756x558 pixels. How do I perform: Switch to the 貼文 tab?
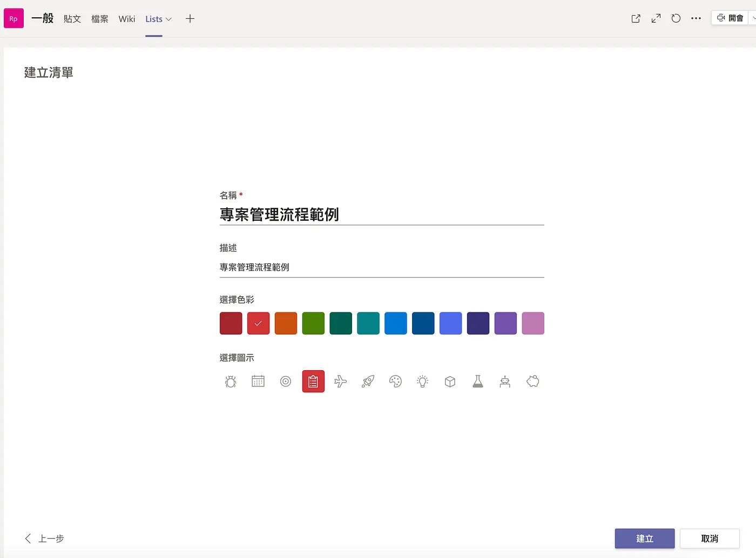[72, 19]
